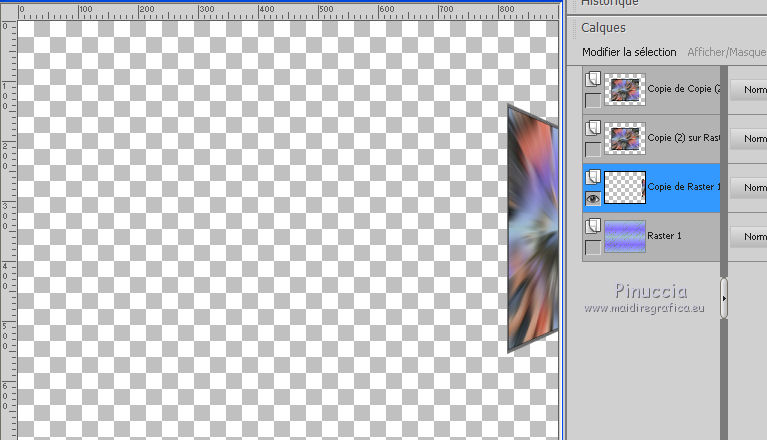Click Modifier la sélection in Calques panel

click(629, 52)
